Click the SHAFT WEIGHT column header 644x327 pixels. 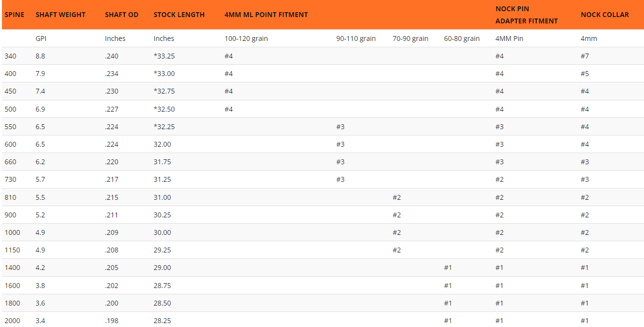60,15
